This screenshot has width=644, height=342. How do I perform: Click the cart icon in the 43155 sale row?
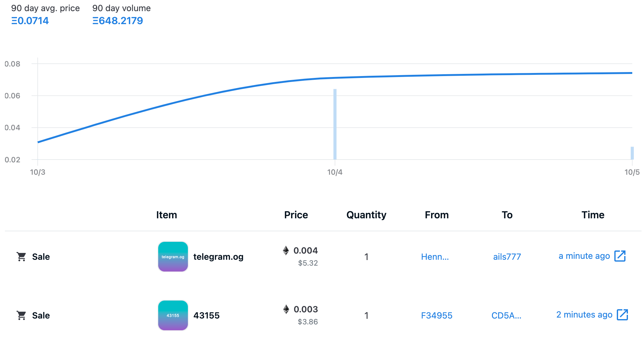21,315
